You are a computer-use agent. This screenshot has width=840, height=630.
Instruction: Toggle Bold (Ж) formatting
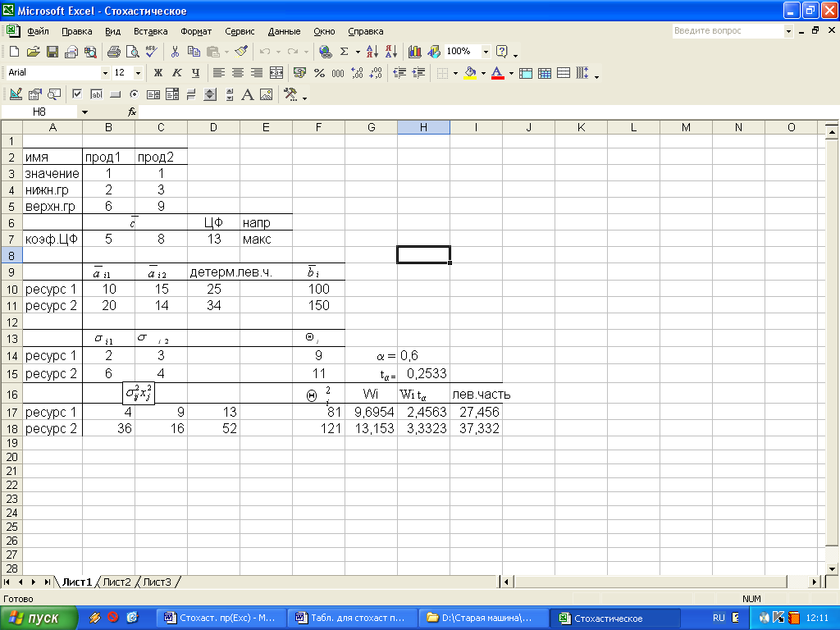(x=158, y=73)
